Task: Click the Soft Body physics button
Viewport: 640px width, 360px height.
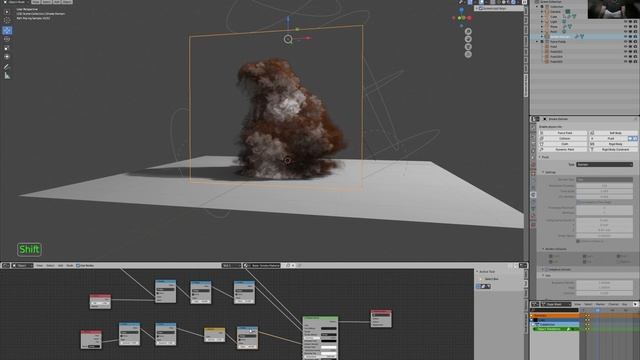Action: click(613, 133)
